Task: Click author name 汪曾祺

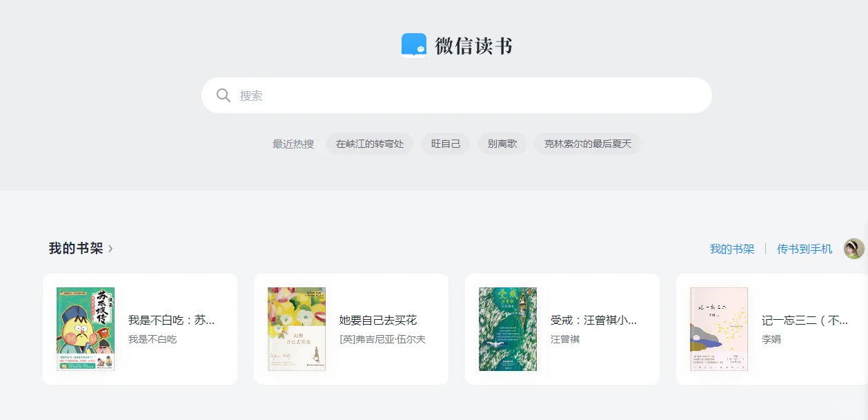Action: coord(565,339)
